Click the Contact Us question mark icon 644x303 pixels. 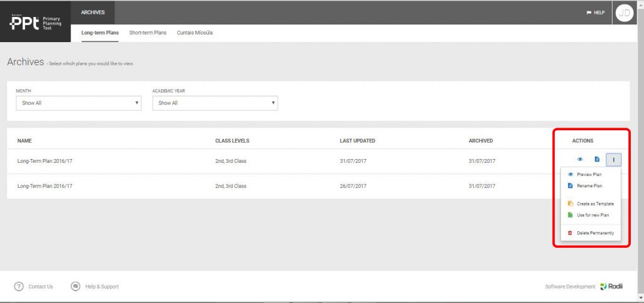[x=19, y=287]
